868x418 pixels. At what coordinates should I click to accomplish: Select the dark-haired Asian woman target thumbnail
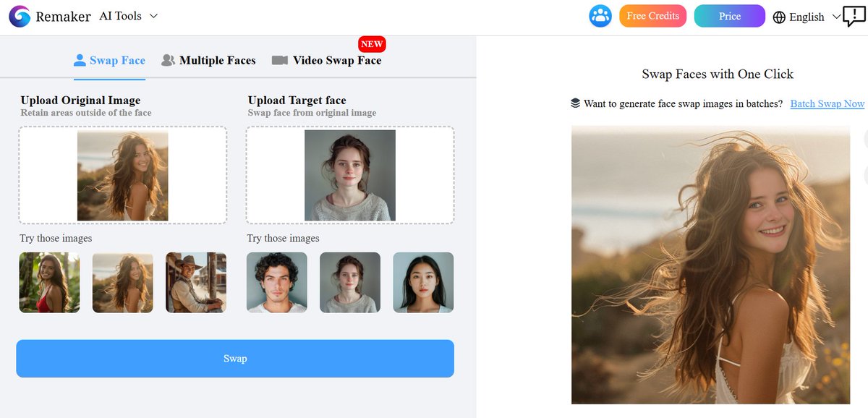point(423,282)
